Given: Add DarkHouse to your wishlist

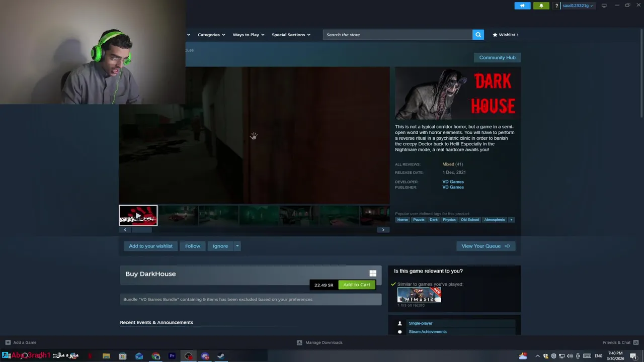Looking at the screenshot, I should point(150,246).
